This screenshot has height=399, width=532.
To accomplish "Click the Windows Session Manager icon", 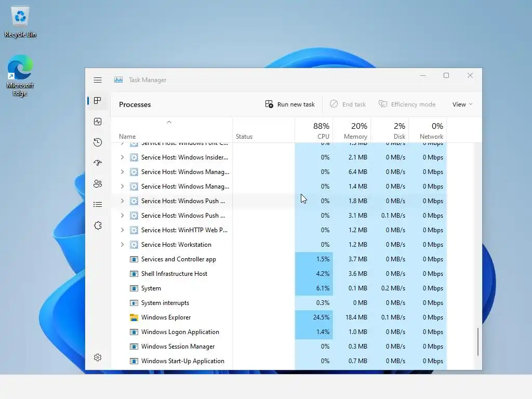I will [134, 347].
